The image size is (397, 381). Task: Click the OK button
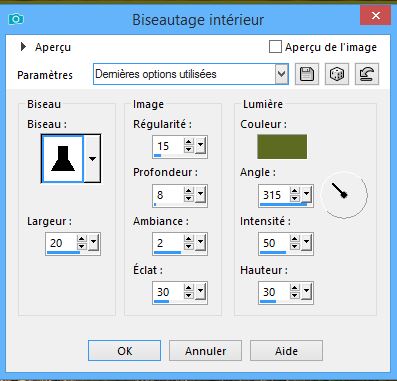coord(124,351)
